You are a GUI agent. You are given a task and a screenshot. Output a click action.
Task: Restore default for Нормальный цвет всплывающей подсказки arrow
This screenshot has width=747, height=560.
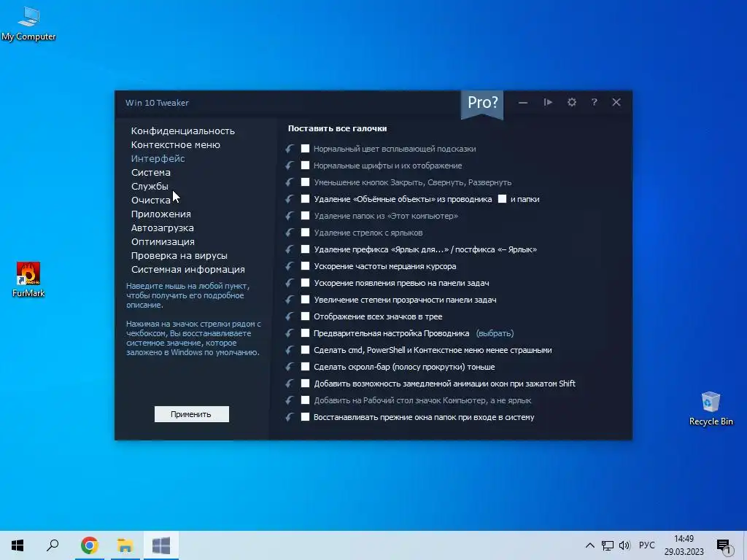point(289,149)
